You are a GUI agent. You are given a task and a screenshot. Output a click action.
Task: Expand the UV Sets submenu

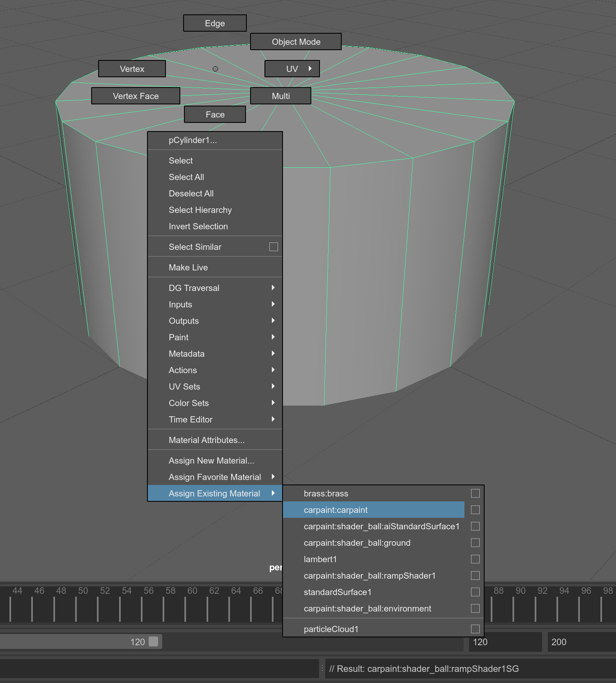[x=215, y=386]
